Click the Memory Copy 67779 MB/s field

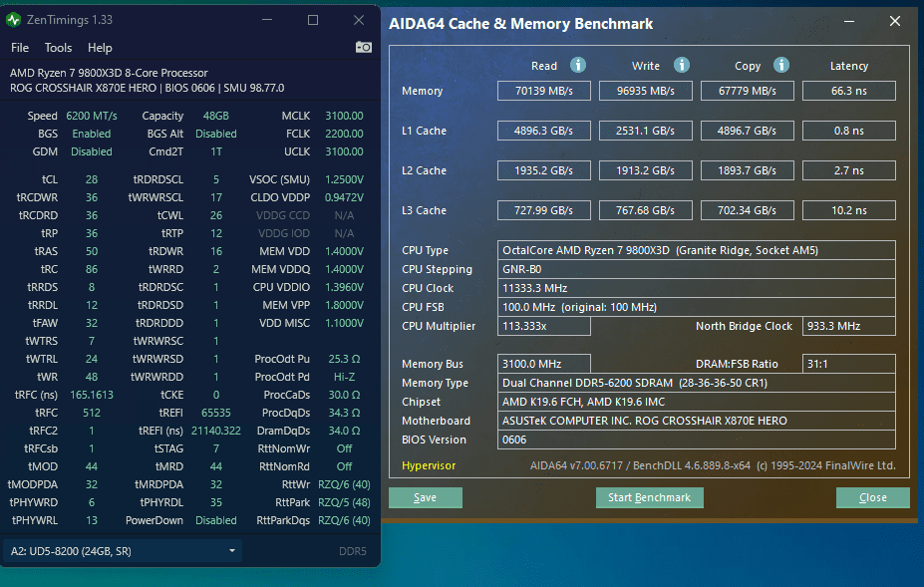point(748,91)
